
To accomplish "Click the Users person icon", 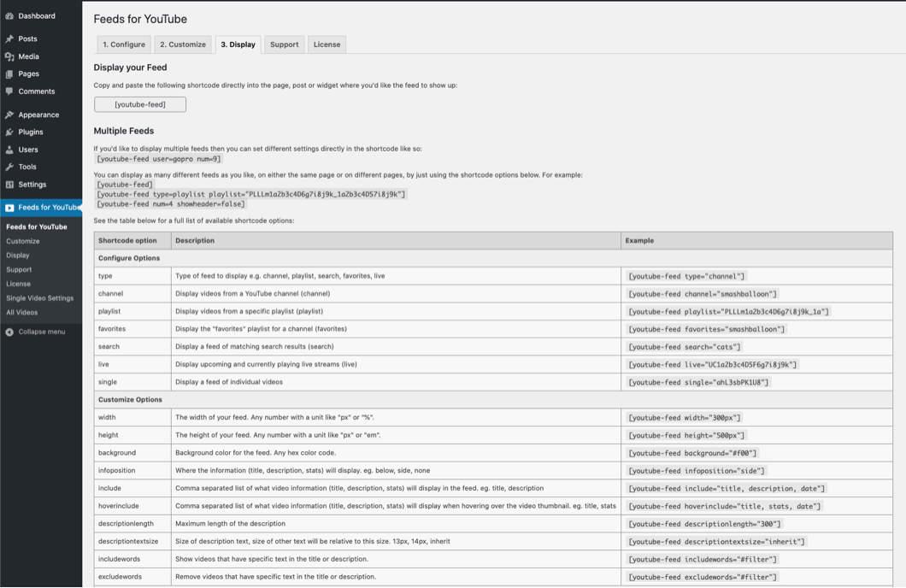I will 9,150.
